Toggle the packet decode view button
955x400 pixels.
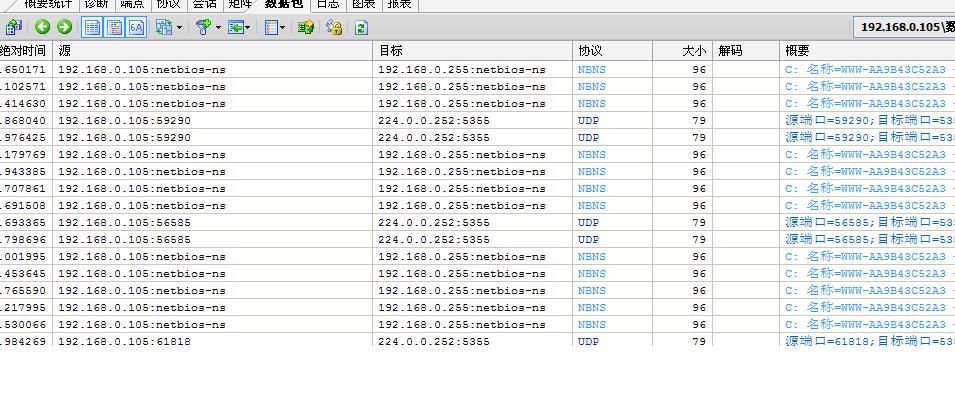point(114,27)
